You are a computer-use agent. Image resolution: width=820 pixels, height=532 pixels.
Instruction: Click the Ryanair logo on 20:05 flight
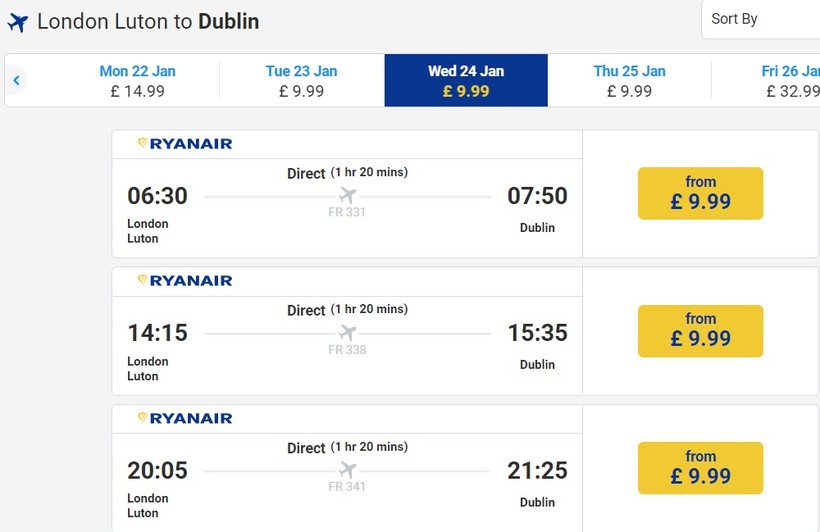coord(185,418)
